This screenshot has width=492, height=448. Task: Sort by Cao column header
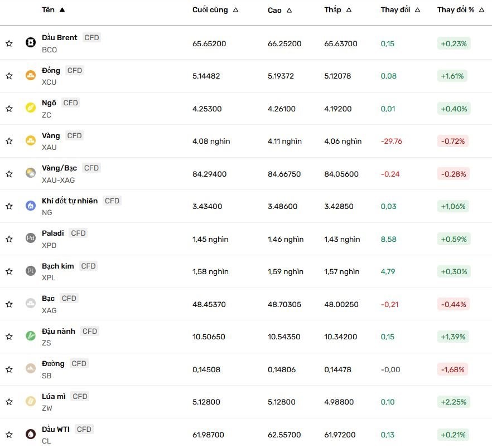point(279,10)
